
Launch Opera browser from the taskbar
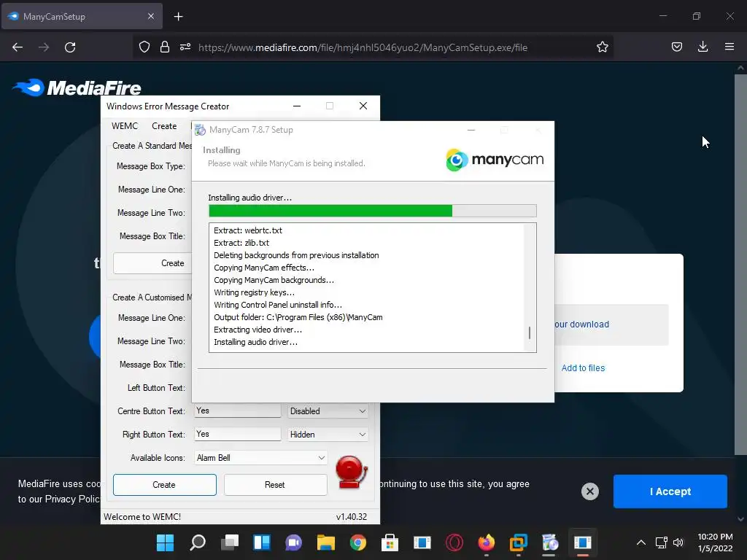454,542
